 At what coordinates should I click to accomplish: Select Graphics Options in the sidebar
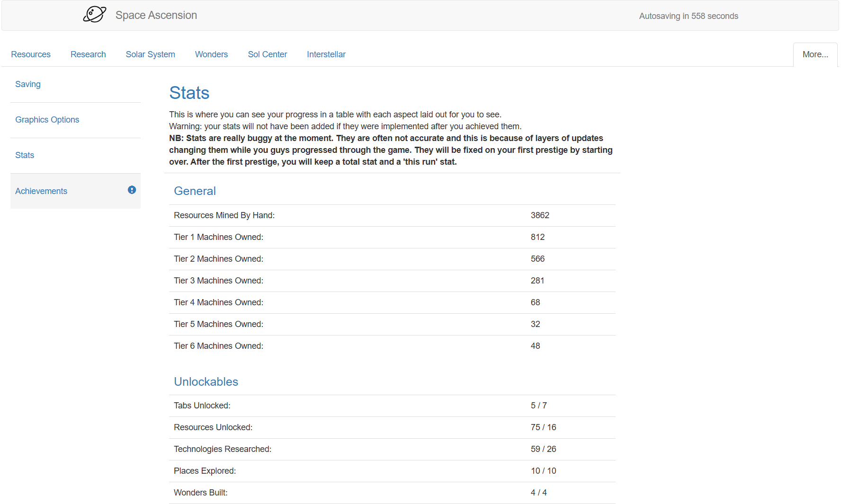coord(47,120)
